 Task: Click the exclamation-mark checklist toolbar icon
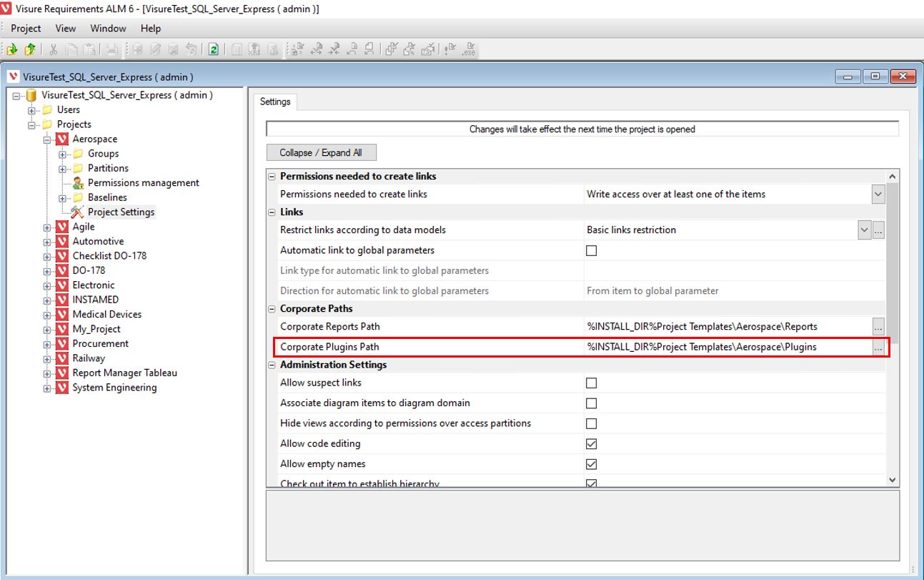pyautogui.click(x=450, y=49)
